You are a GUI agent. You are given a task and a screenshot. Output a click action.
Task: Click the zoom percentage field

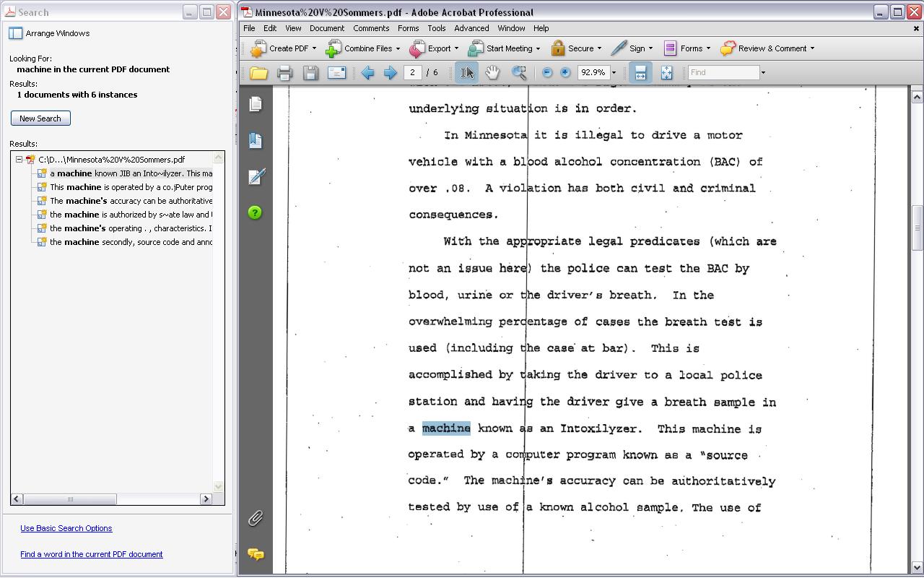tap(593, 72)
